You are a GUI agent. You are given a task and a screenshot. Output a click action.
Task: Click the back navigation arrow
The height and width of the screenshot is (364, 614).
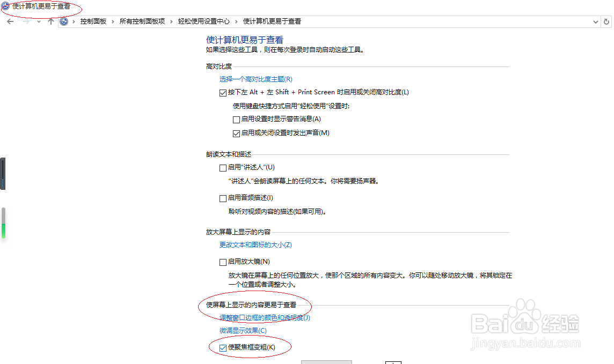(10, 21)
